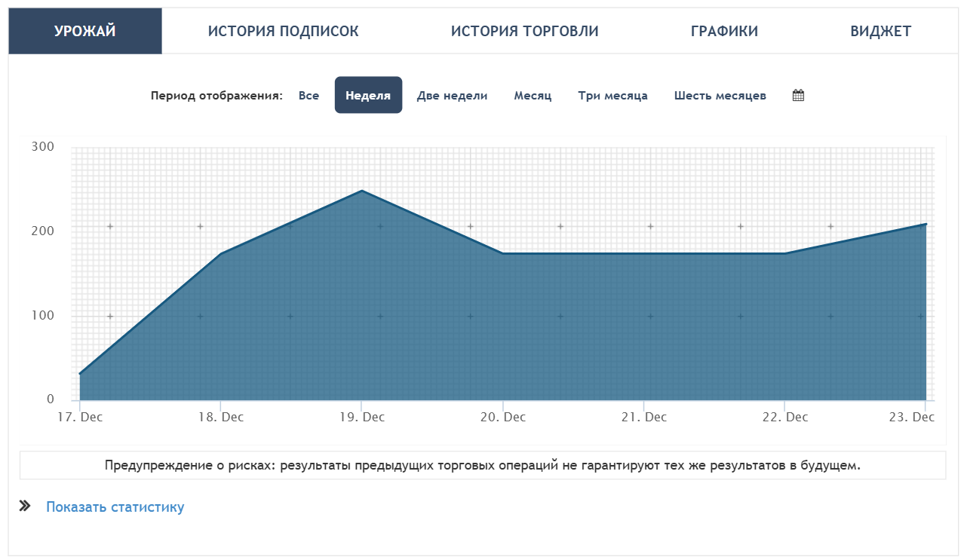The image size is (967, 560).
Task: Choose the Две недели period
Action: (452, 96)
